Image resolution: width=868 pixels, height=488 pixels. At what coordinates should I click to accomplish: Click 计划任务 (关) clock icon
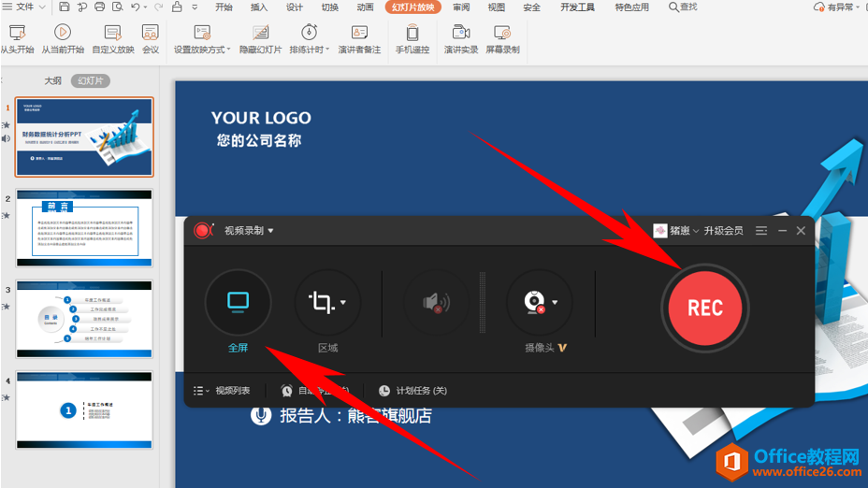pos(384,391)
